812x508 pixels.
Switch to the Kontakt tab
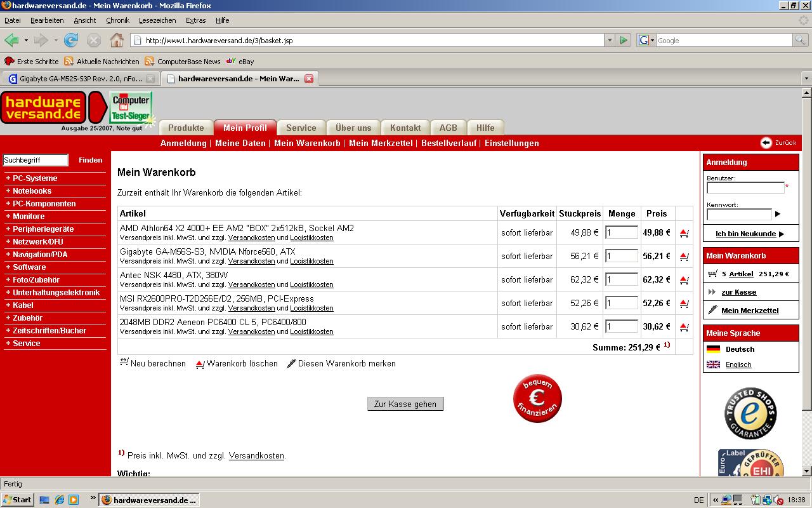pos(405,128)
